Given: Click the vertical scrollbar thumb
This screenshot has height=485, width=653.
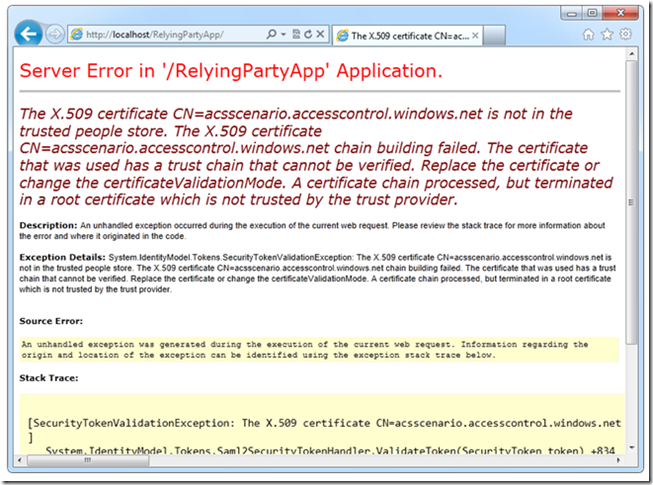Looking at the screenshot, I should [x=632, y=202].
